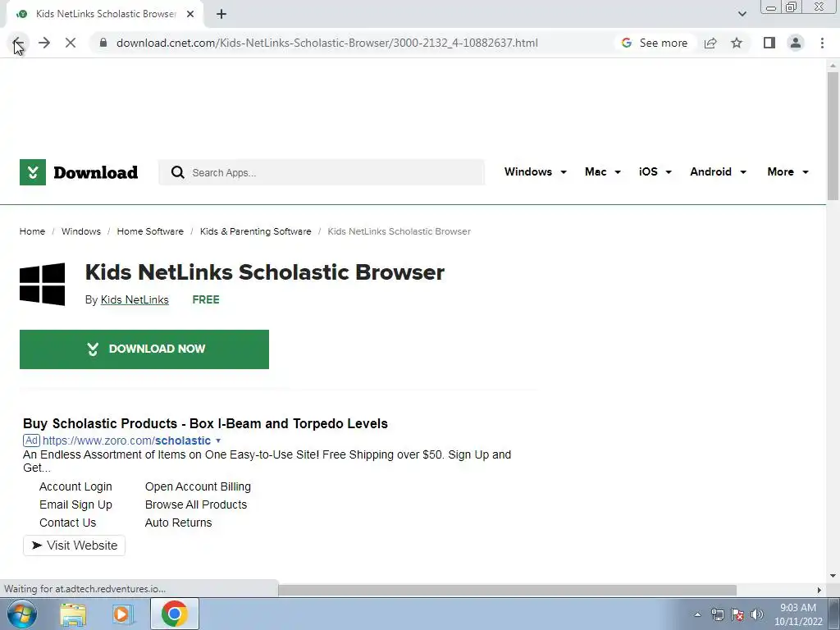Click the Google See more button

[654, 43]
